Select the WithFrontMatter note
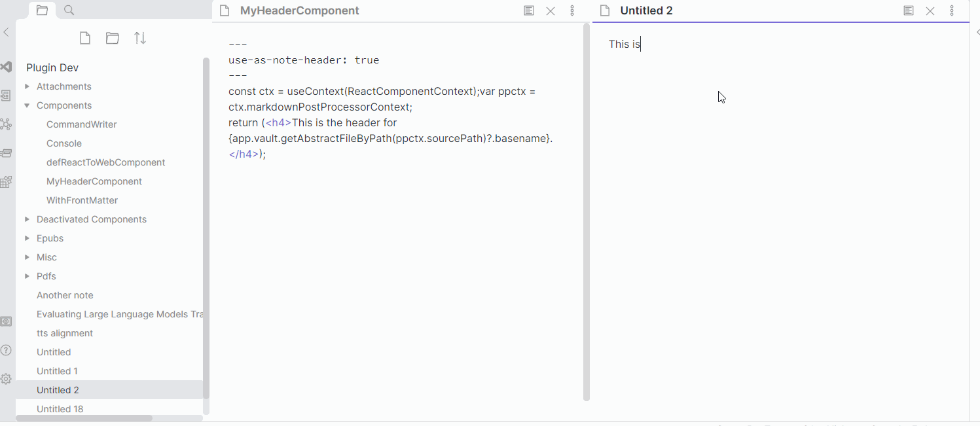Image resolution: width=980 pixels, height=426 pixels. tap(81, 200)
